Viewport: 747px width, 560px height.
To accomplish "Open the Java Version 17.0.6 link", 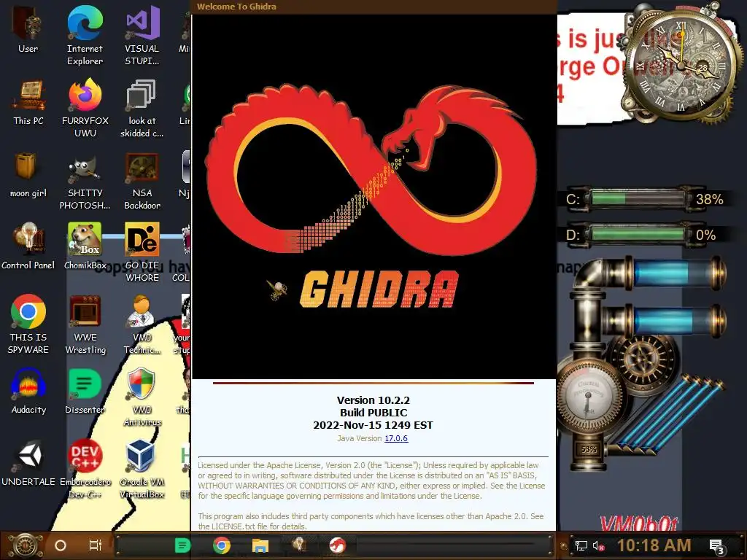I will click(396, 438).
